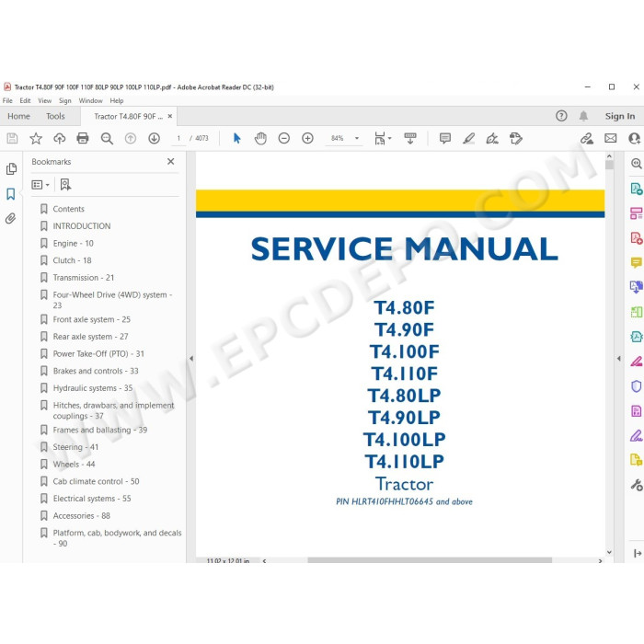Image resolution: width=644 pixels, height=644 pixels.
Task: Open the account profile icon
Action: pyautogui.click(x=635, y=138)
